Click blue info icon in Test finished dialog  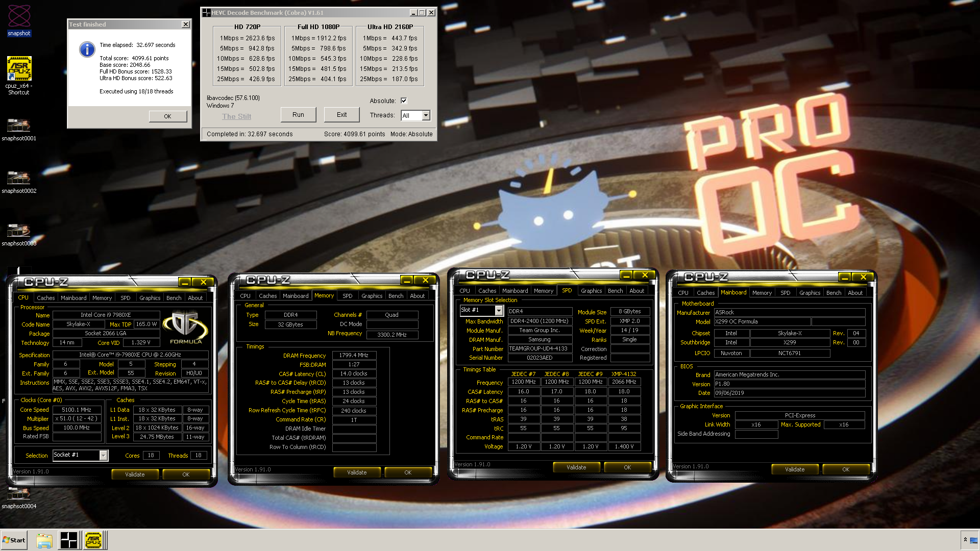click(x=87, y=49)
